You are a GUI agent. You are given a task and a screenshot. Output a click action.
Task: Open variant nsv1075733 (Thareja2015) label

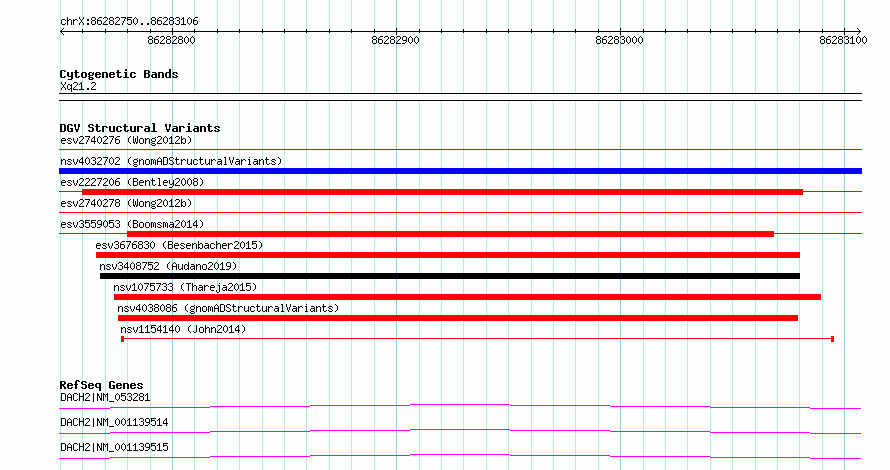point(185,287)
